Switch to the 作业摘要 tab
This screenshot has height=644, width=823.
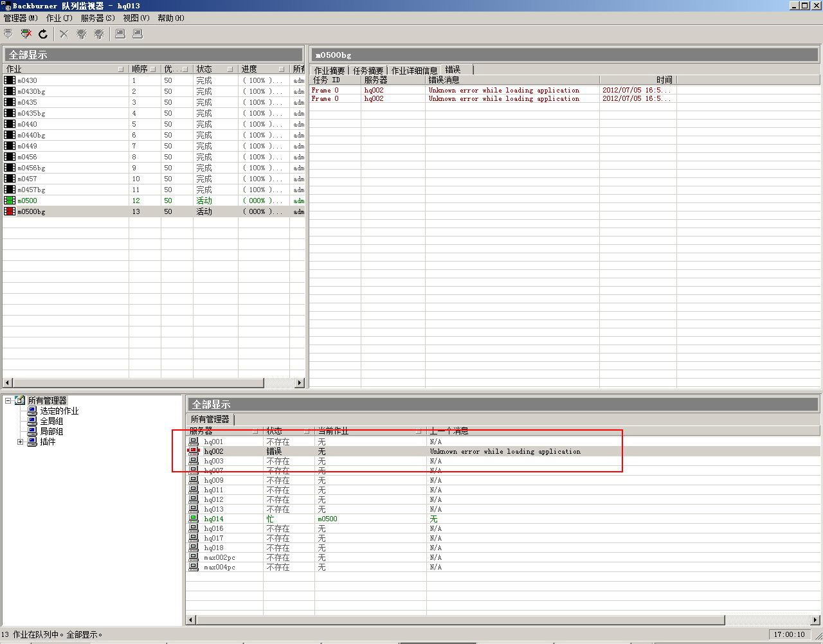(329, 70)
